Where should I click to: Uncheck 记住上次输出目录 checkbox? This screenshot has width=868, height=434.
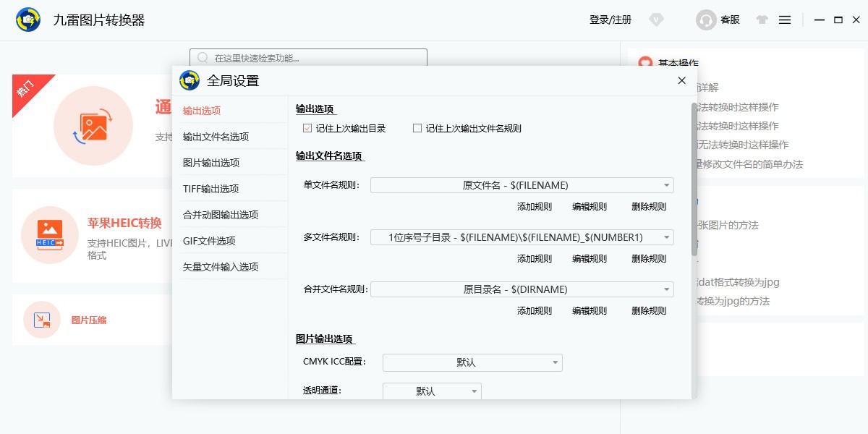307,128
